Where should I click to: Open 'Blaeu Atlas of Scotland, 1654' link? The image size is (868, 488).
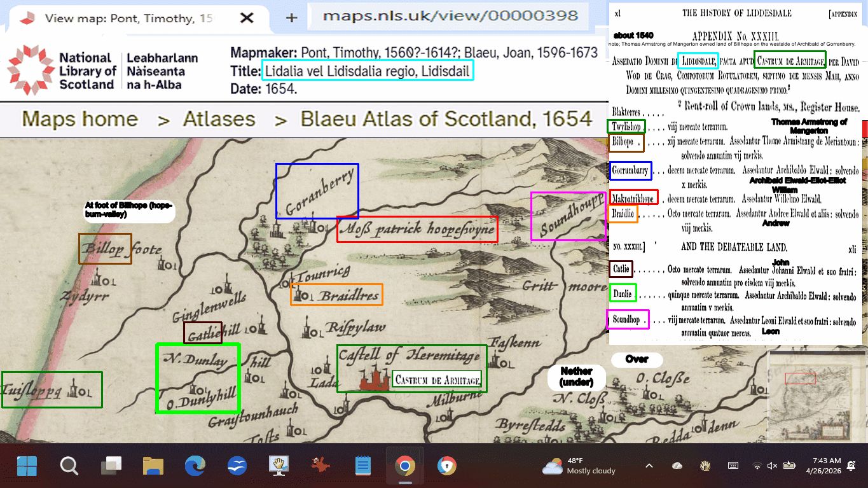click(446, 119)
